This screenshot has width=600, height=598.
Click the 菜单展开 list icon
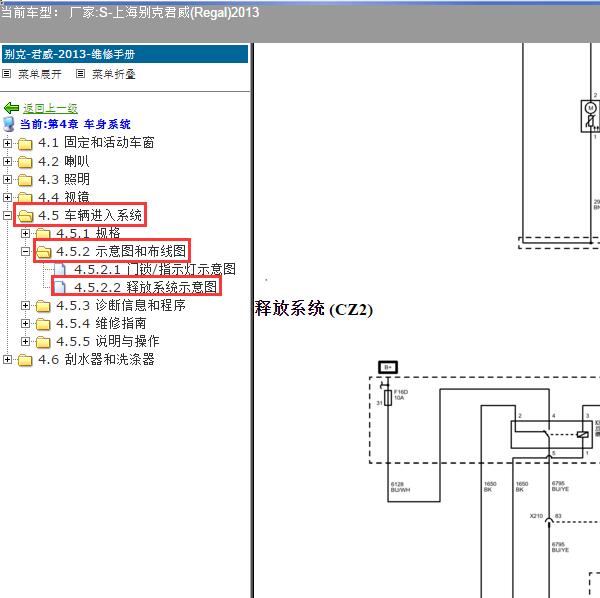(7, 73)
